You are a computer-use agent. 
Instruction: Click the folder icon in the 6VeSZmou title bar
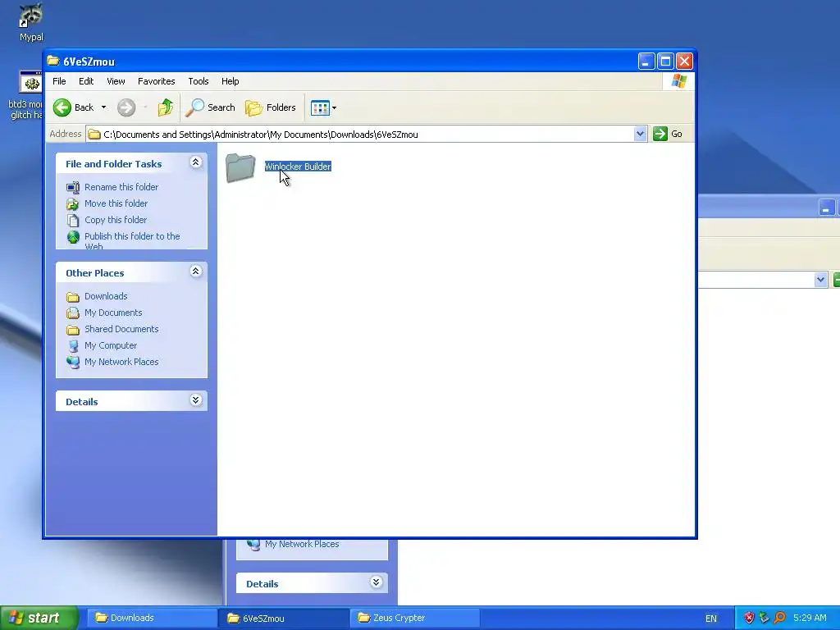click(52, 61)
